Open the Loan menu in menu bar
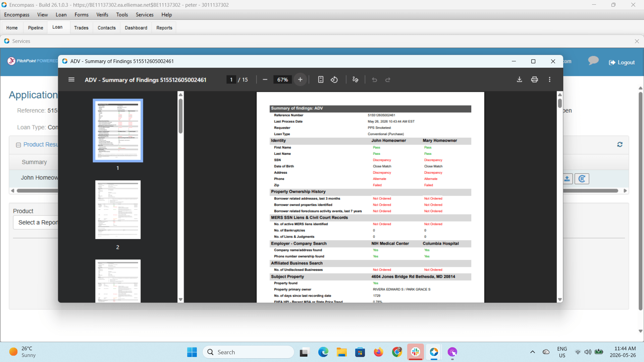The width and height of the screenshot is (644, 362). (61, 15)
